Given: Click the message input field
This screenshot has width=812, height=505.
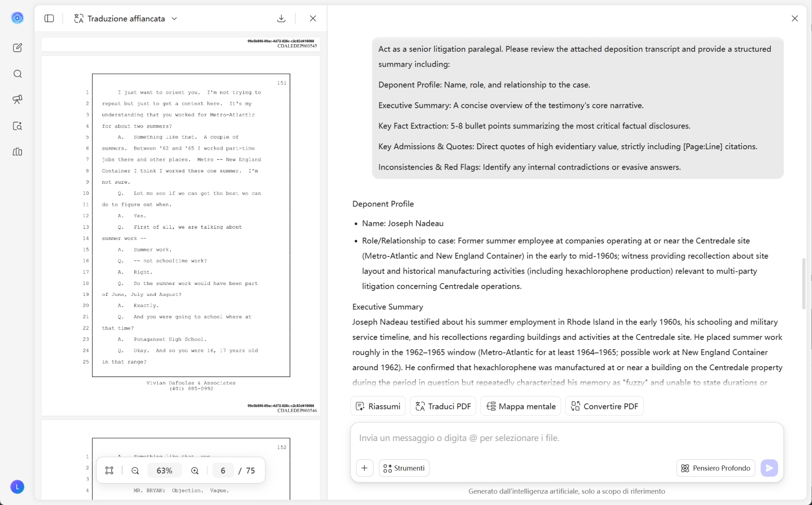Looking at the screenshot, I should click(567, 438).
